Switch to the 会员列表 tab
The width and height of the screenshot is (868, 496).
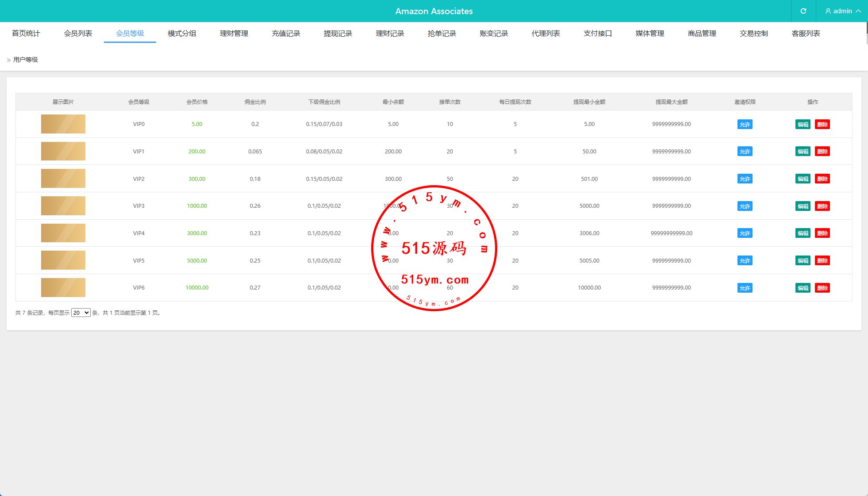tap(78, 34)
